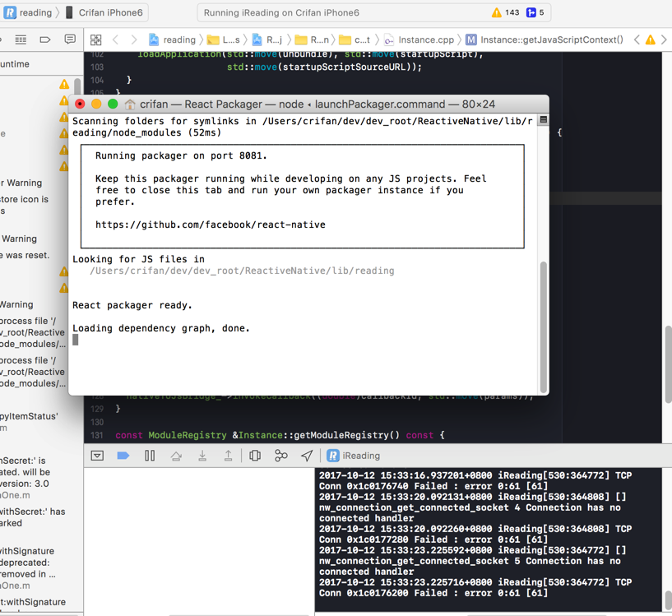This screenshot has width=672, height=616.
Task: Click the Xcode console output scrollbar
Action: (x=668, y=600)
